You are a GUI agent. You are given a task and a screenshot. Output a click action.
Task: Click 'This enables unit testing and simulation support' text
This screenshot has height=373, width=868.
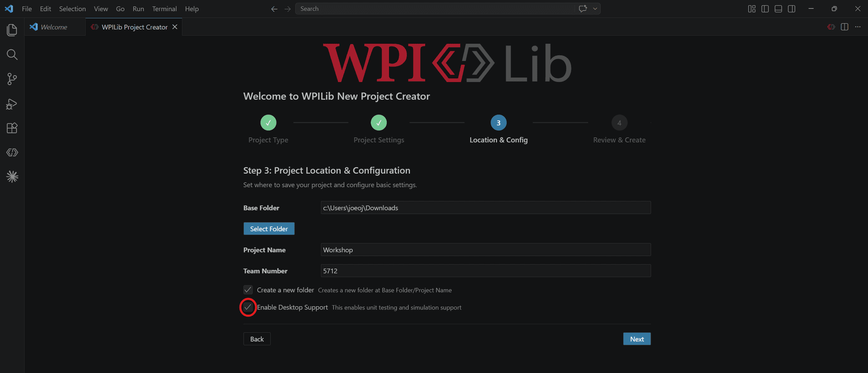[397, 308]
